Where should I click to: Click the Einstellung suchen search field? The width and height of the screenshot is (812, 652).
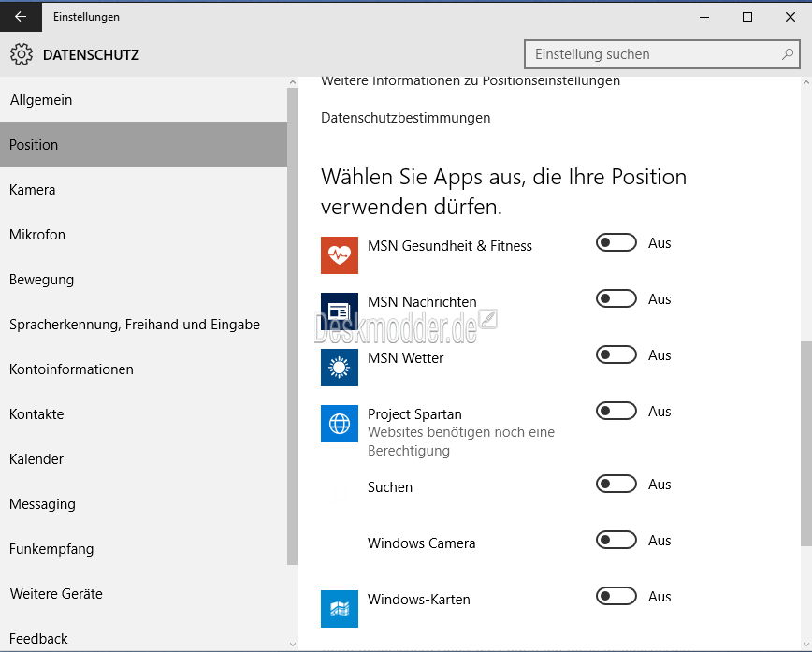661,54
